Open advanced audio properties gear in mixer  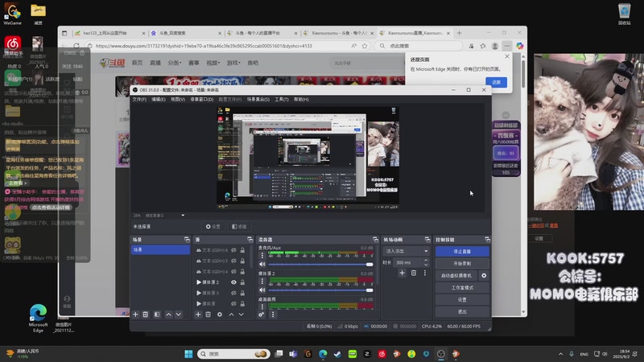click(x=261, y=315)
